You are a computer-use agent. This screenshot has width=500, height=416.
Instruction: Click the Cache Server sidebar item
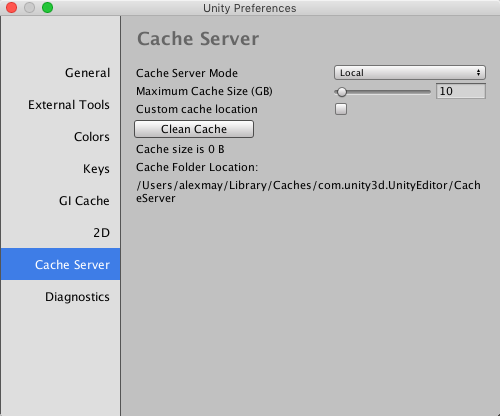pos(60,264)
